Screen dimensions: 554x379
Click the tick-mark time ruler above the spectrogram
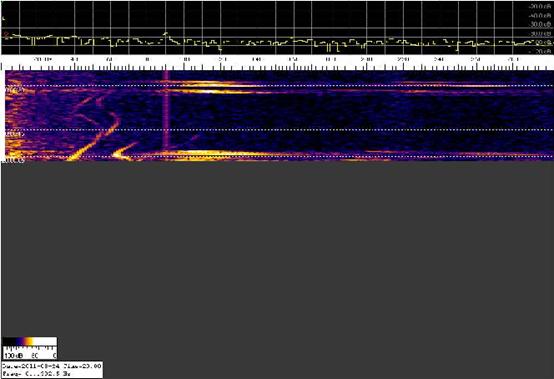coord(277,67)
